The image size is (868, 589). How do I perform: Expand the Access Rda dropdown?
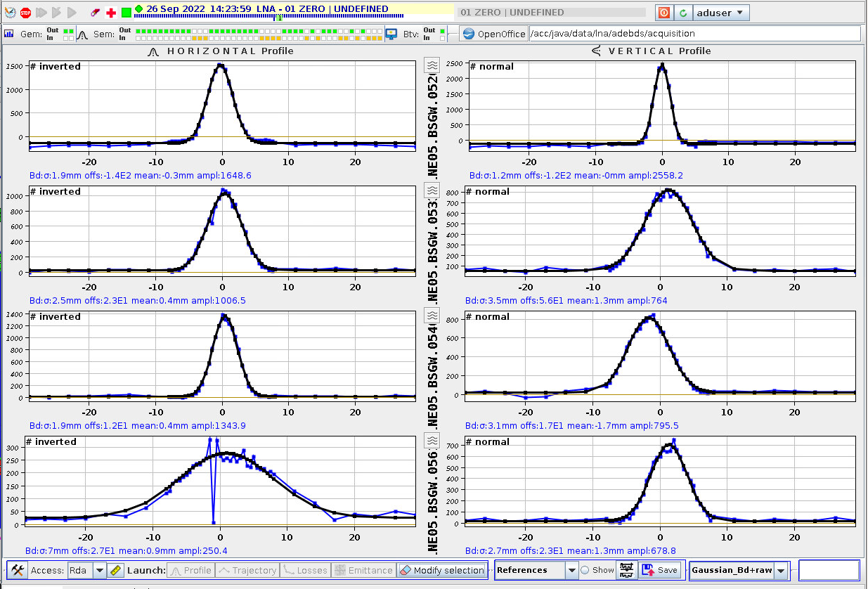(x=99, y=570)
